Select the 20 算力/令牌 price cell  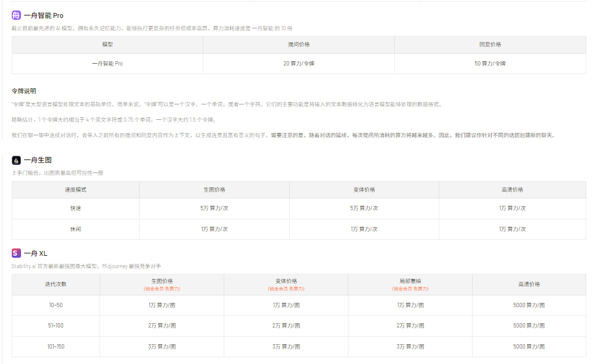(x=299, y=64)
